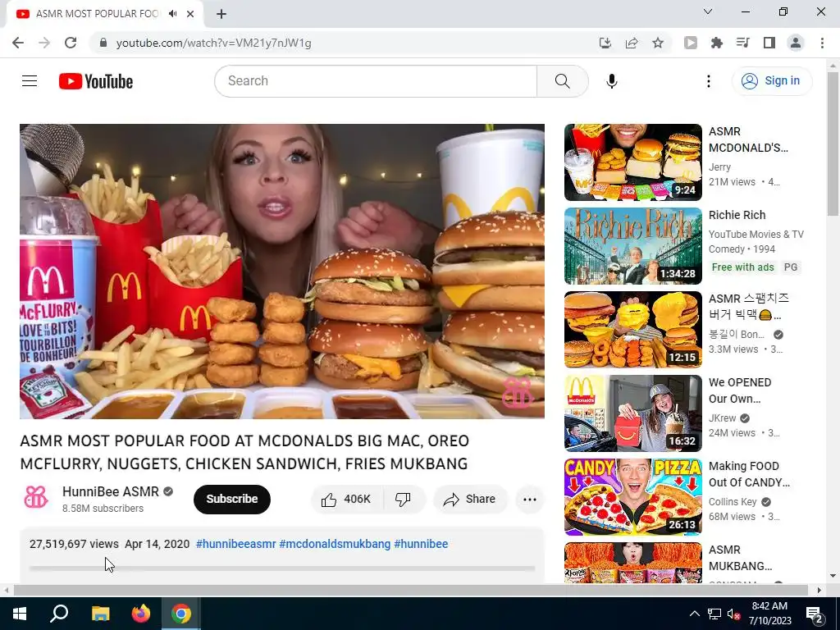Image resolution: width=840 pixels, height=630 pixels.
Task: Go back with browser back arrow
Action: (x=18, y=43)
